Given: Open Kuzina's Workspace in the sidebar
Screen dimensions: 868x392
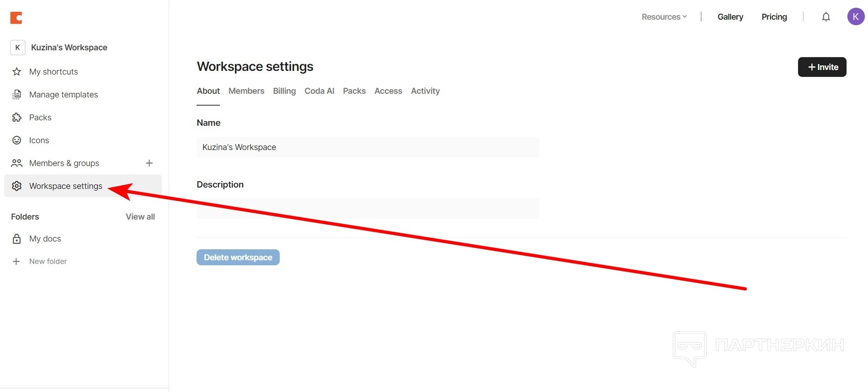Looking at the screenshot, I should (x=69, y=48).
